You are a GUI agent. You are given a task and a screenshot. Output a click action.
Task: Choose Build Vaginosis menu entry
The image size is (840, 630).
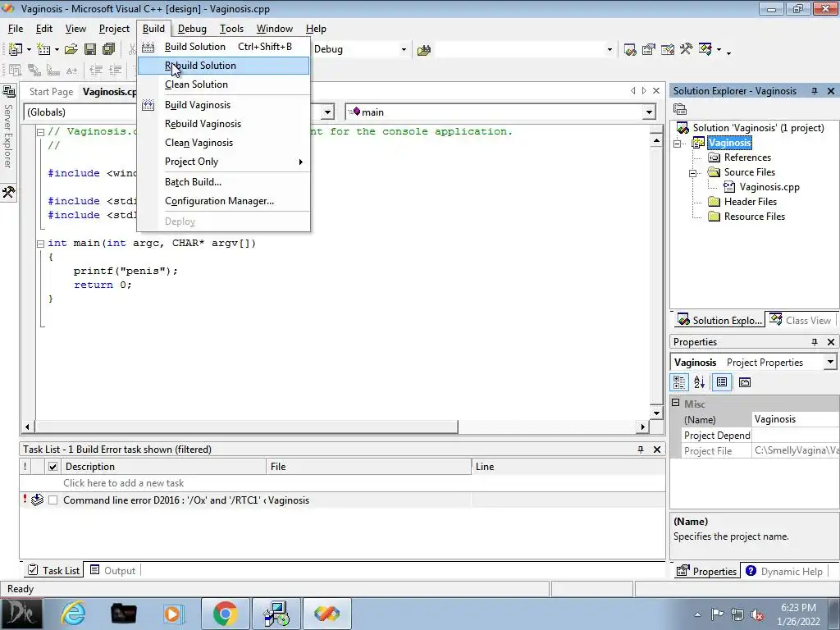[x=223, y=105]
